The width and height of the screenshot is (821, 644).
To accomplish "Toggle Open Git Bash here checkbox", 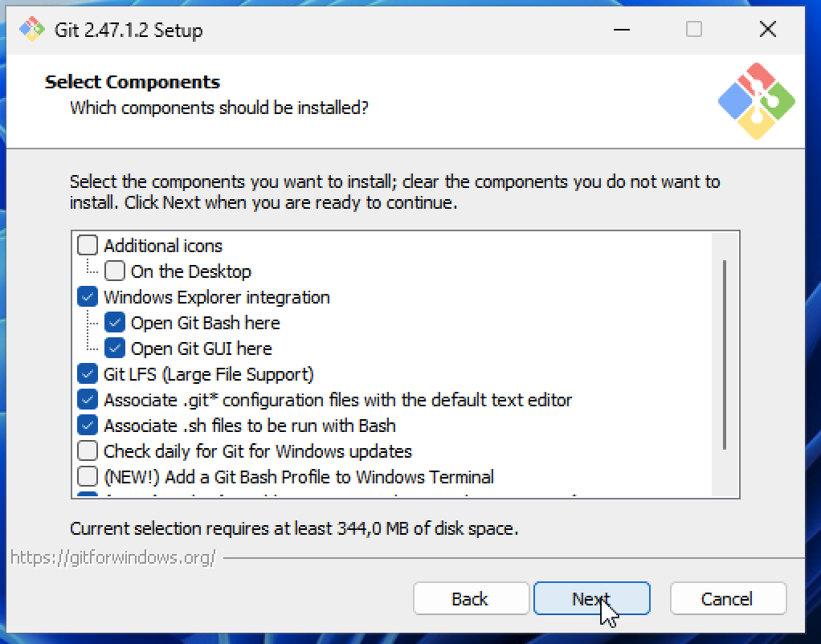I will 115,322.
